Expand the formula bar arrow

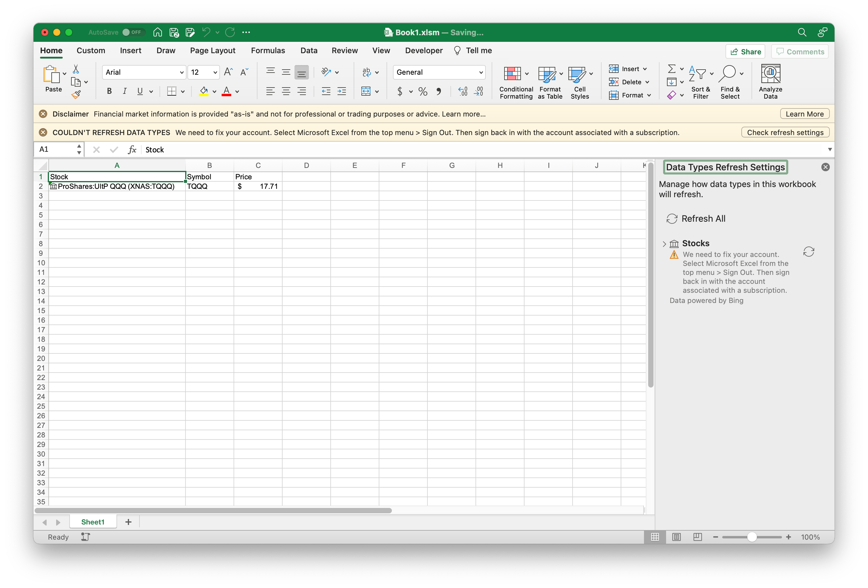point(829,149)
